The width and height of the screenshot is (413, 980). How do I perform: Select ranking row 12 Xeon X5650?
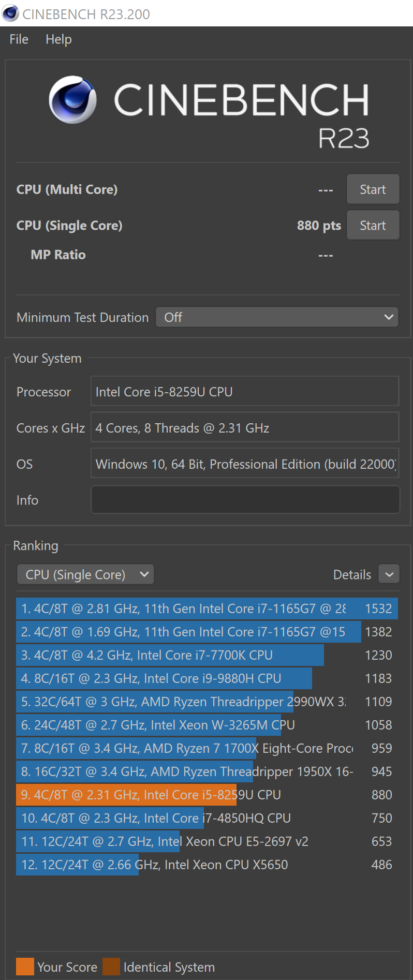pyautogui.click(x=207, y=865)
